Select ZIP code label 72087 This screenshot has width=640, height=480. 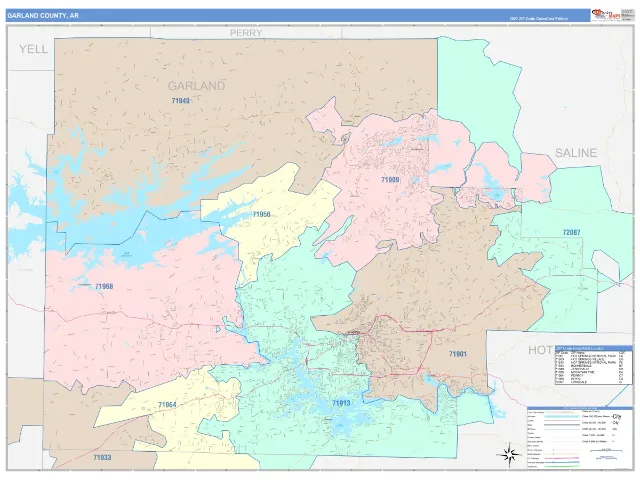(x=571, y=232)
